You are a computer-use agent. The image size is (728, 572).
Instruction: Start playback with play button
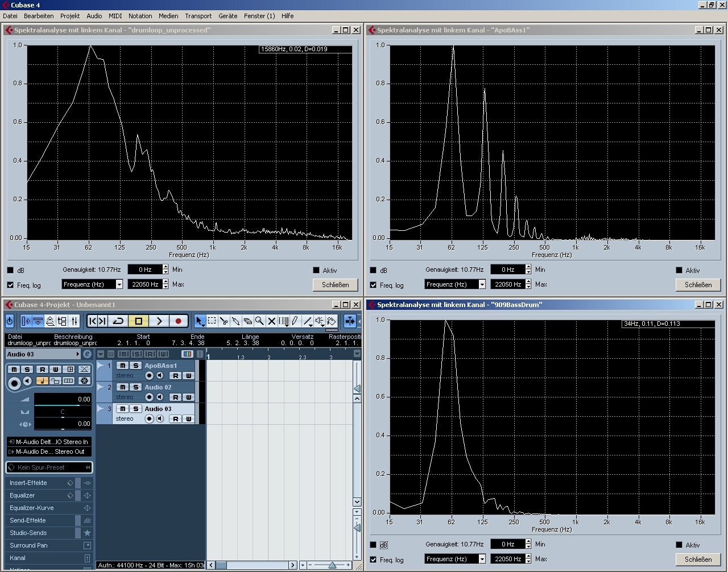click(x=159, y=321)
